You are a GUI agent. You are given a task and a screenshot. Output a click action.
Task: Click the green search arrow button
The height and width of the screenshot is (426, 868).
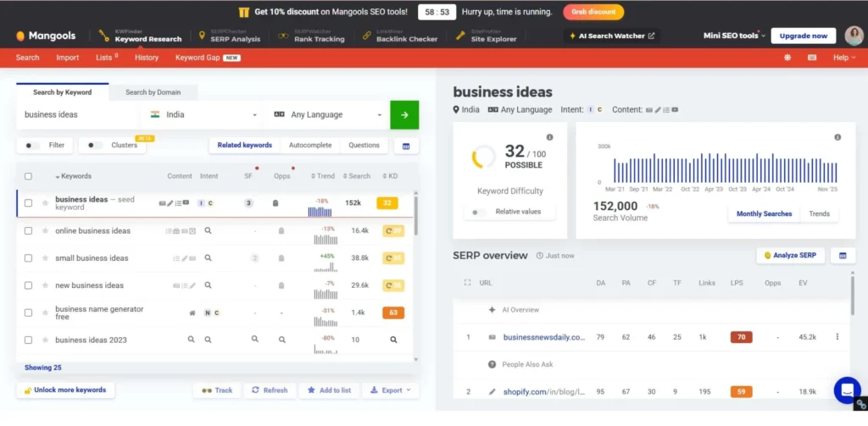point(404,115)
